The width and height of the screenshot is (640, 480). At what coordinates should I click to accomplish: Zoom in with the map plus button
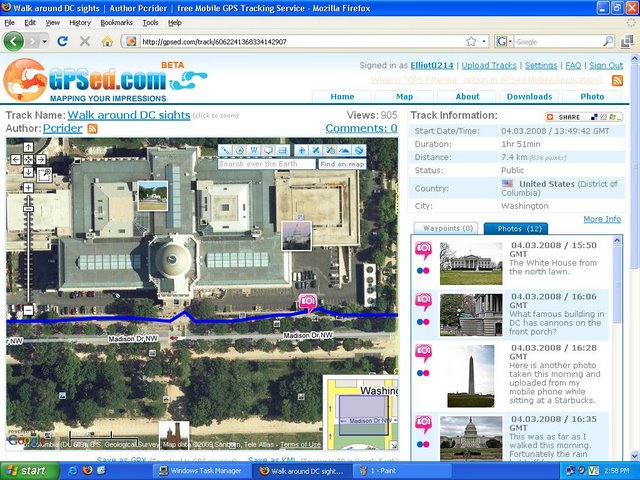click(28, 188)
